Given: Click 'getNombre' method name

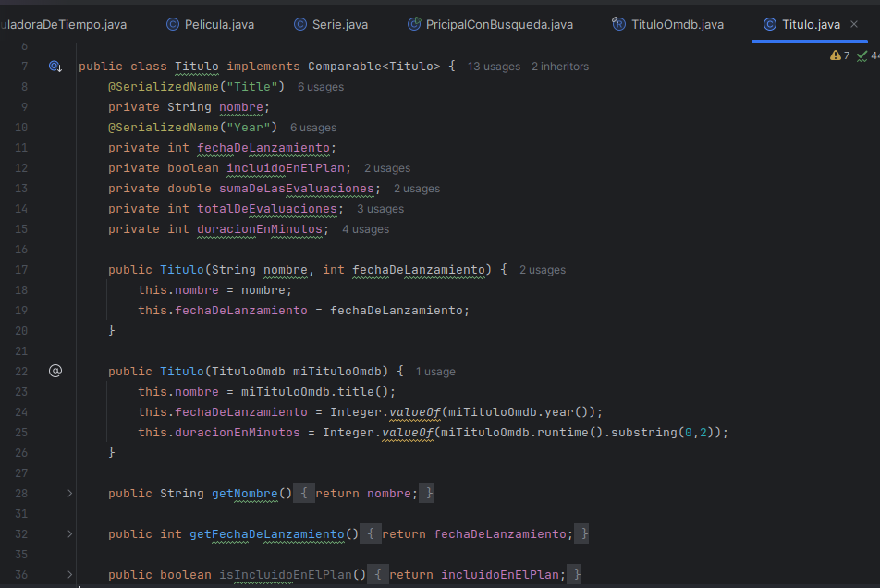Looking at the screenshot, I should 245,493.
